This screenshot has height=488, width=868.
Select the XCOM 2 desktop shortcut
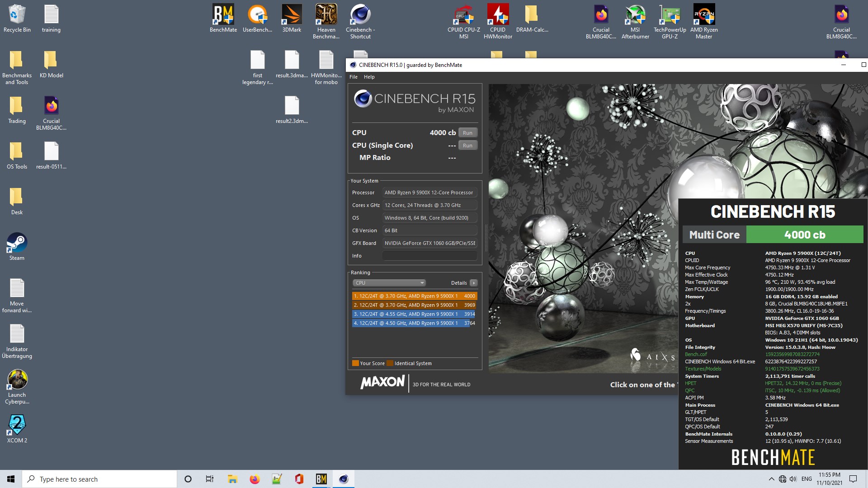pyautogui.click(x=17, y=429)
